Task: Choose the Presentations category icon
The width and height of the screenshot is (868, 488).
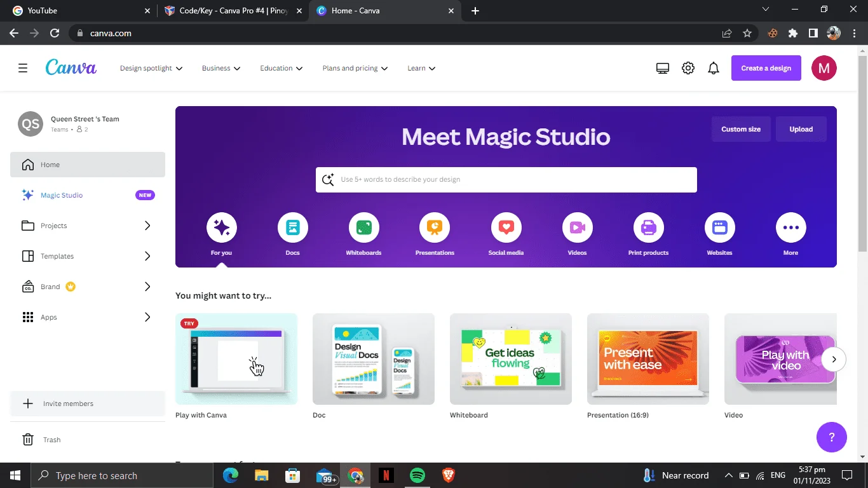Action: click(x=435, y=227)
